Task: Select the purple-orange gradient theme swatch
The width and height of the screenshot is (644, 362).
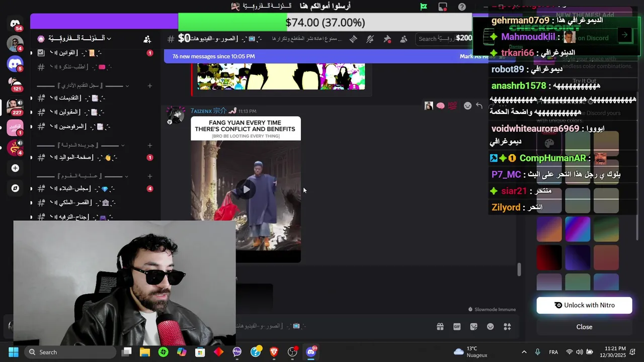Action: click(549, 229)
